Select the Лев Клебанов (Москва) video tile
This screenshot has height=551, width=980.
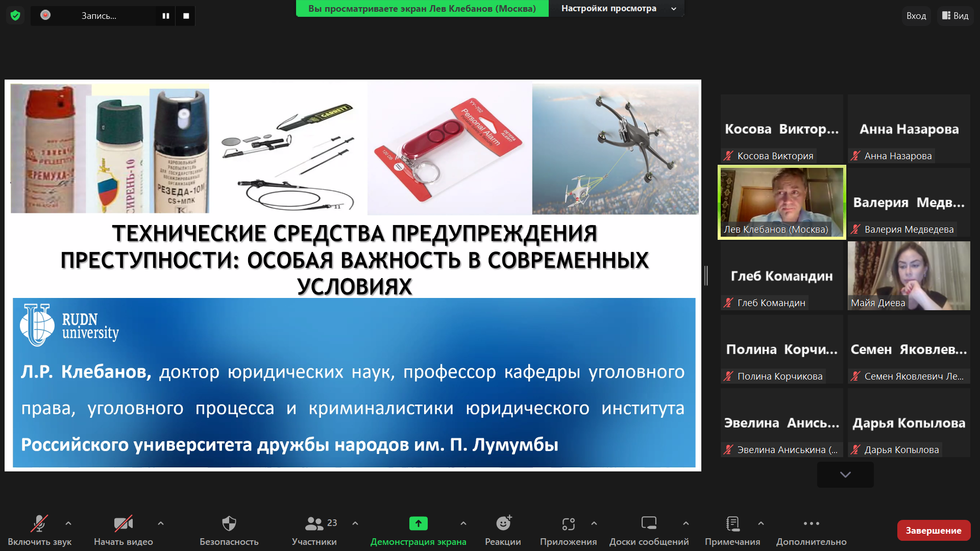(x=781, y=202)
